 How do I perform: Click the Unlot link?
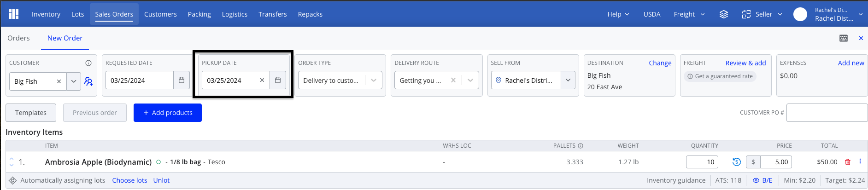pyautogui.click(x=161, y=180)
